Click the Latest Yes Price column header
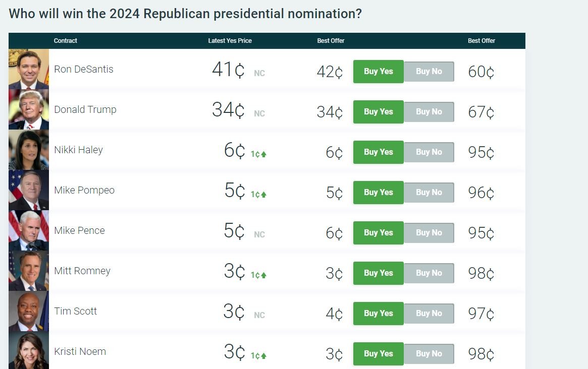 coord(230,41)
